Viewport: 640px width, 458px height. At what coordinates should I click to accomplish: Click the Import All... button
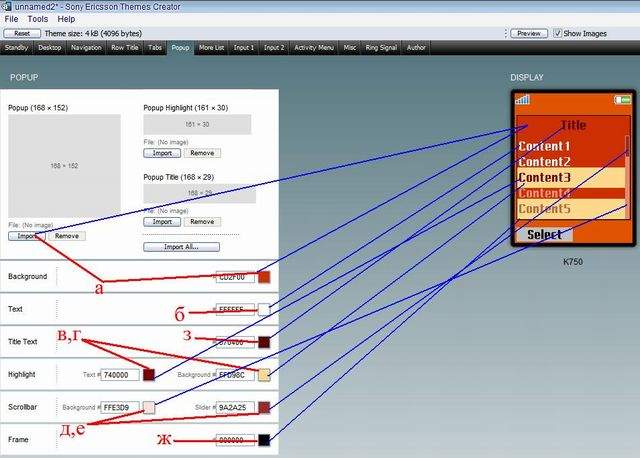(181, 246)
